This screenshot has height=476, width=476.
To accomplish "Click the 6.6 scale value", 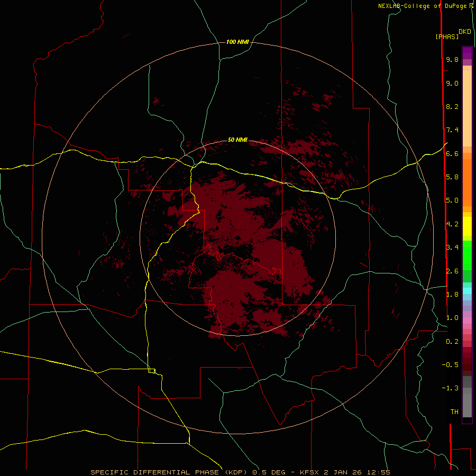I will (452, 153).
